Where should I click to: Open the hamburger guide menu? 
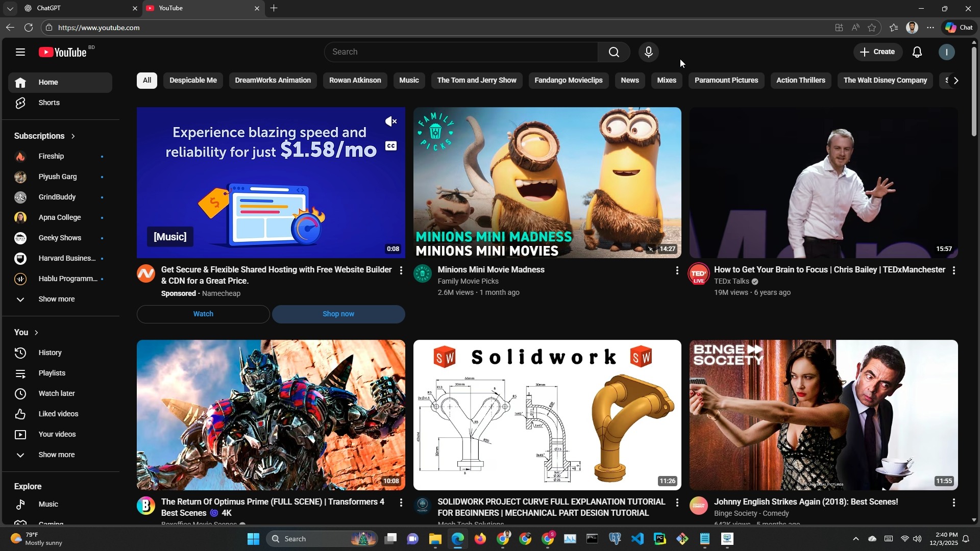point(20,52)
